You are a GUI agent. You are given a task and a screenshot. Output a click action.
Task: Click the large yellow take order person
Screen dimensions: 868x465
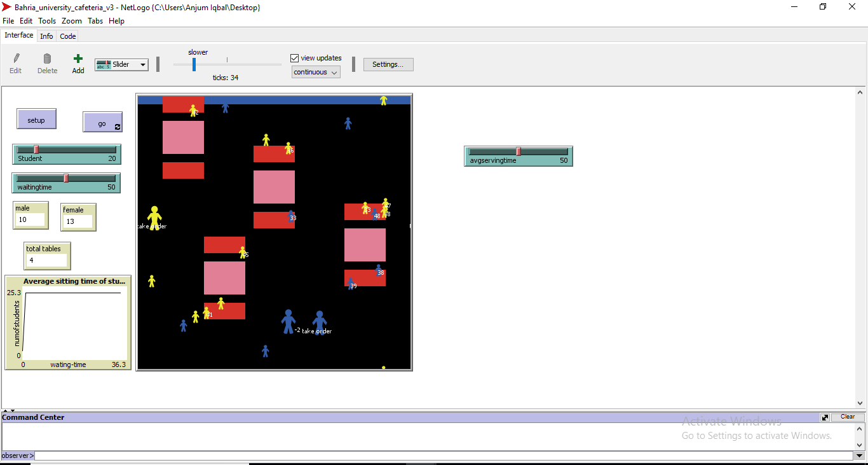click(154, 217)
